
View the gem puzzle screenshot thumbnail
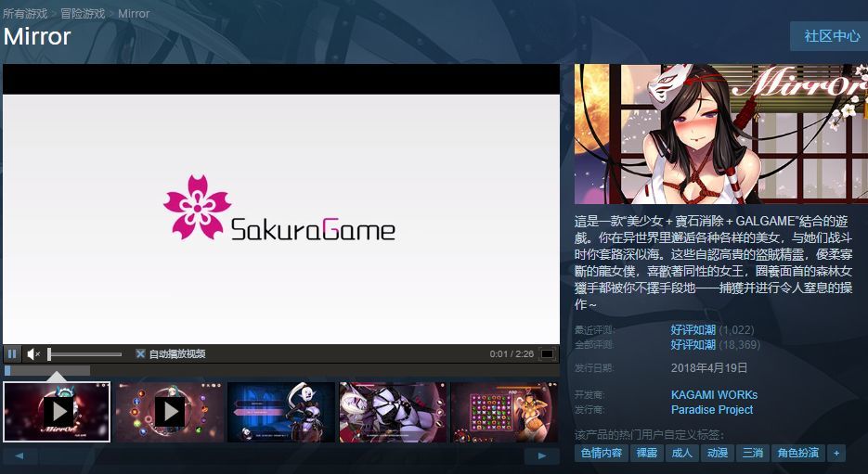coord(504,412)
